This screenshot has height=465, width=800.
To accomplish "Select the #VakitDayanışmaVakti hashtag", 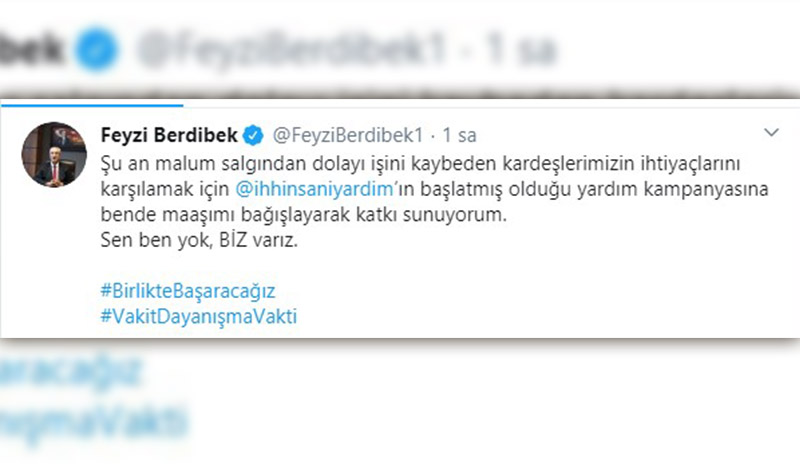I will click(x=198, y=316).
